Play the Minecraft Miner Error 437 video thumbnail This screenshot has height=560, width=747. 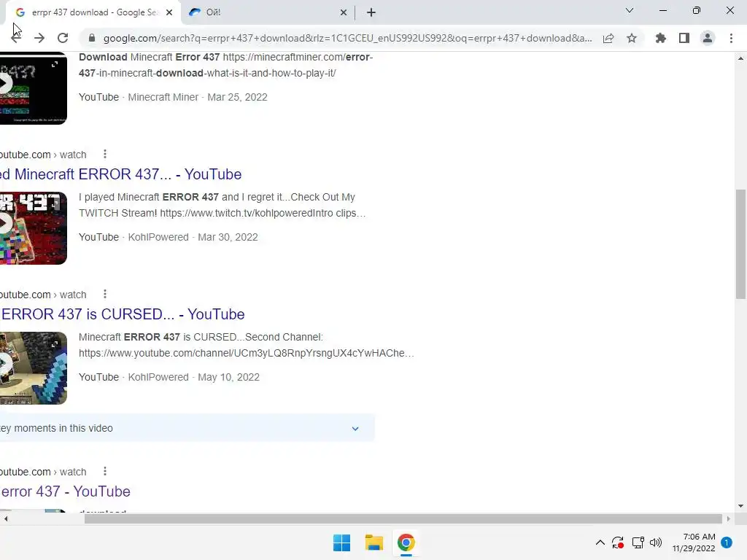point(34,88)
